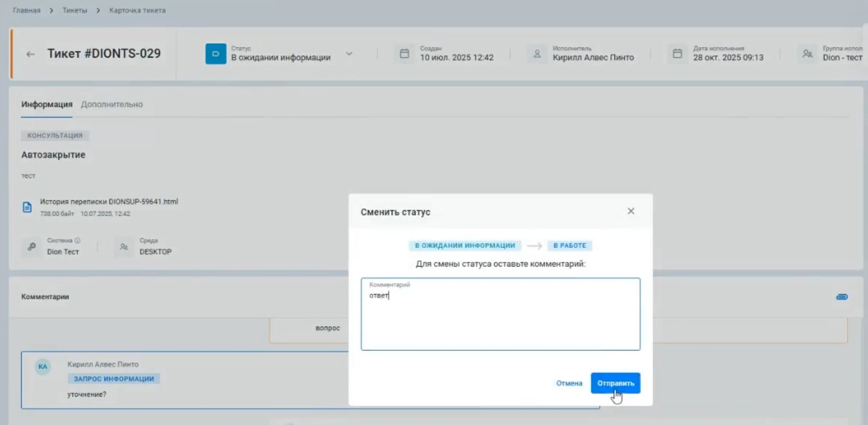868x425 pixels.
Task: Click the attachment paperclip icon in comments
Action: coord(842,297)
